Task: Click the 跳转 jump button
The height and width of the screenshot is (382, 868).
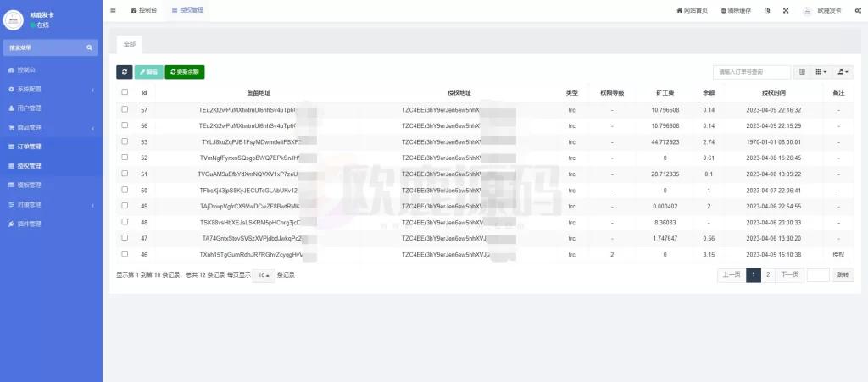Action: point(843,275)
